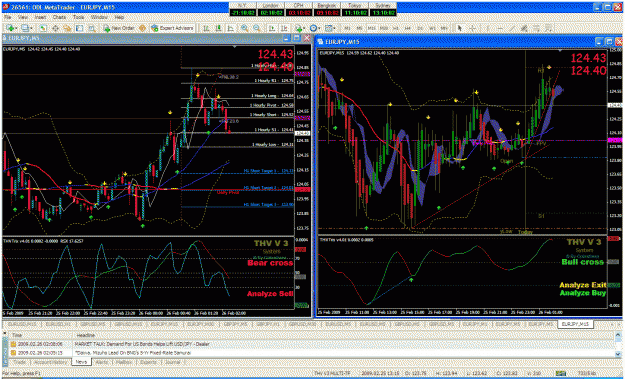Select the M1 timeframe
Viewport: 625px width, 379px height.
pyautogui.click(x=348, y=28)
